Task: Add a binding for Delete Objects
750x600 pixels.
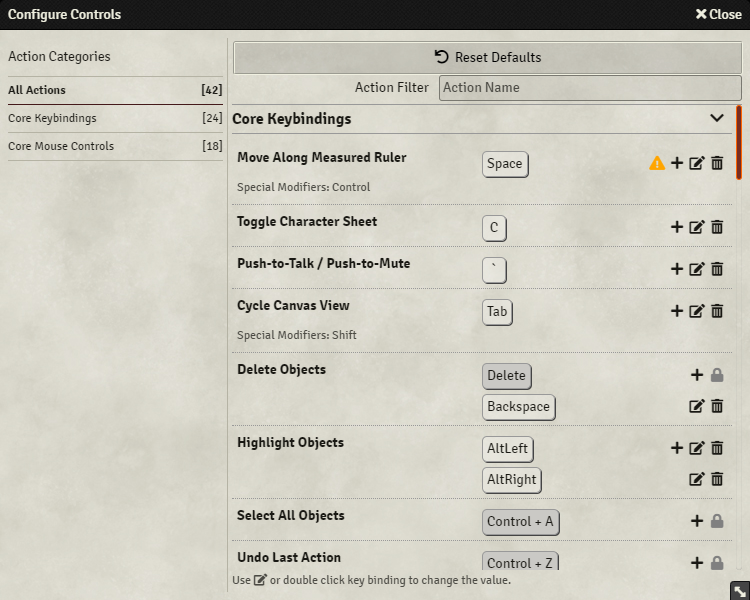Action: click(697, 375)
